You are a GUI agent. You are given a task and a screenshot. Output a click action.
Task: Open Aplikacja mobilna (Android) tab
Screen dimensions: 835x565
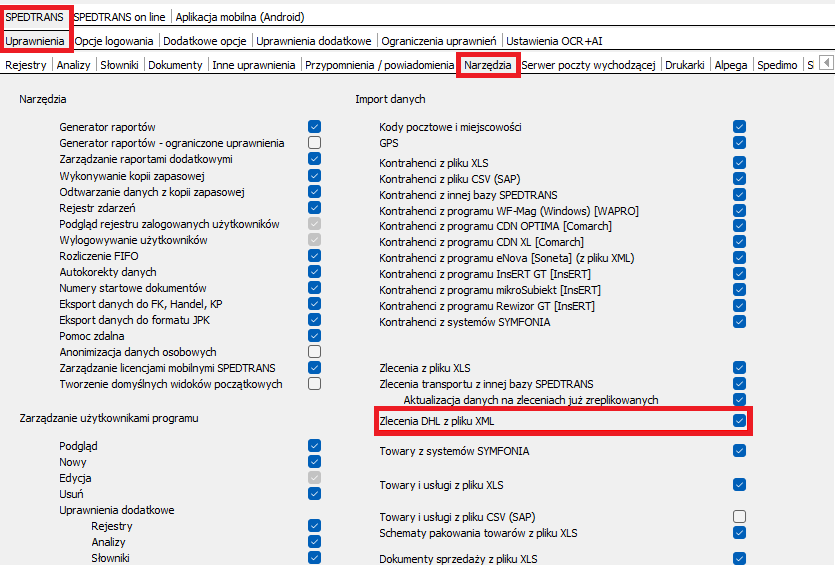pyautogui.click(x=240, y=17)
